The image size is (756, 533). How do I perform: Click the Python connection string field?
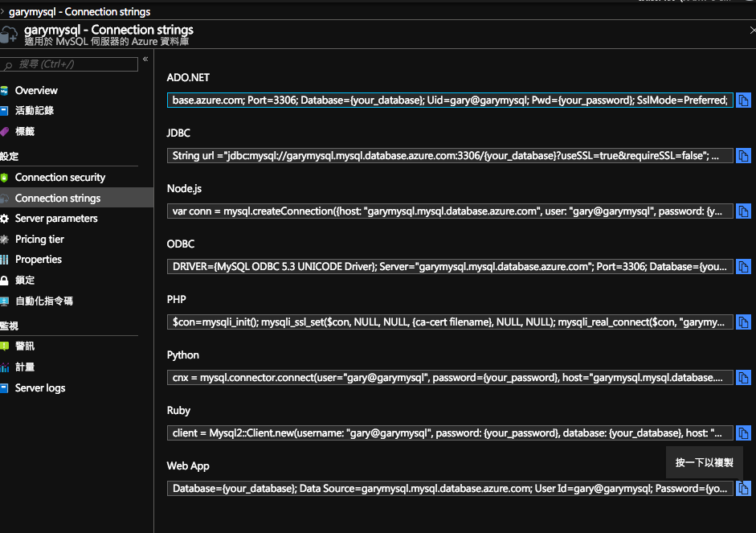450,378
